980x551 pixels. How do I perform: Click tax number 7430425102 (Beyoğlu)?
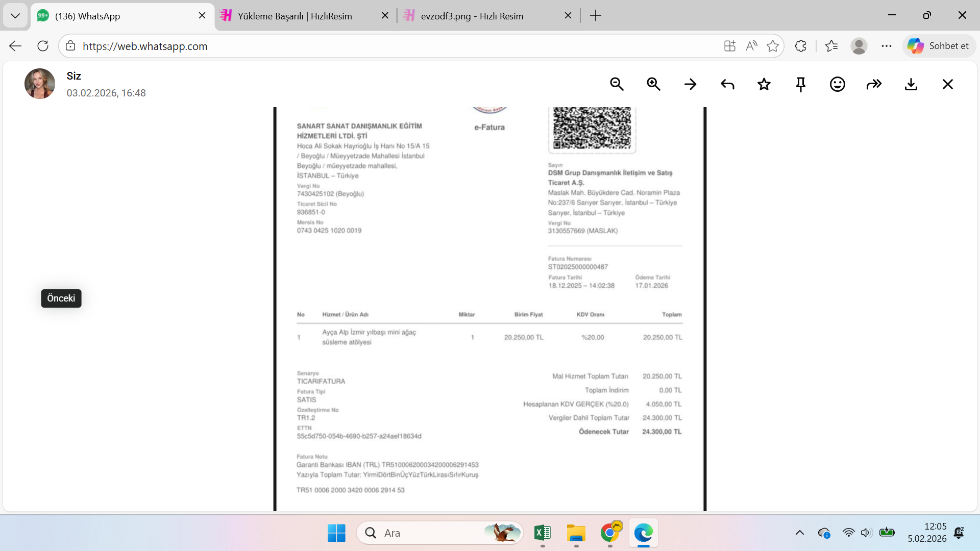pyautogui.click(x=330, y=194)
